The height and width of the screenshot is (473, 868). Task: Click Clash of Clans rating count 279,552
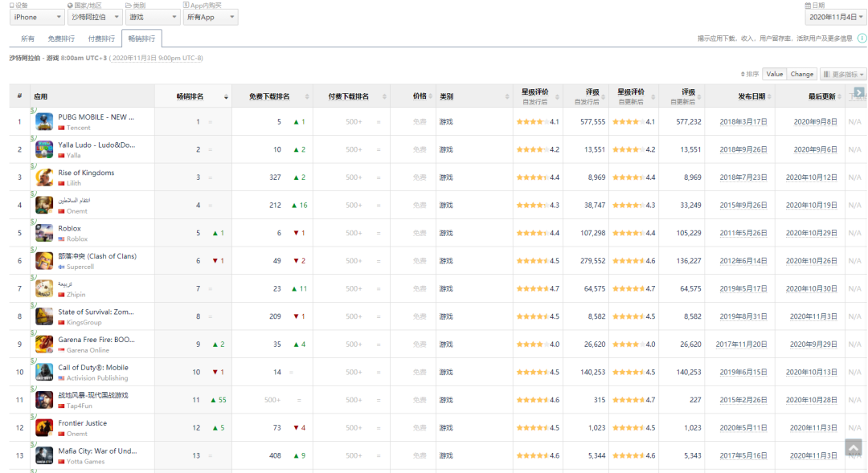(593, 260)
